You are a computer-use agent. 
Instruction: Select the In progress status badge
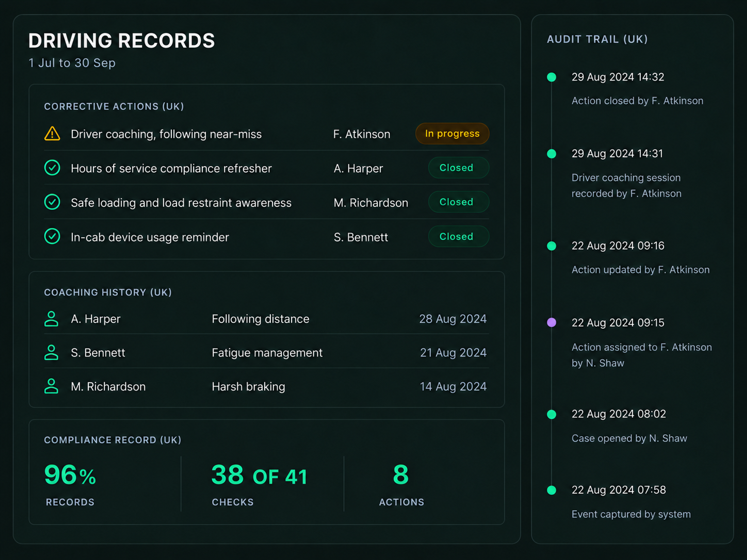pyautogui.click(x=452, y=134)
